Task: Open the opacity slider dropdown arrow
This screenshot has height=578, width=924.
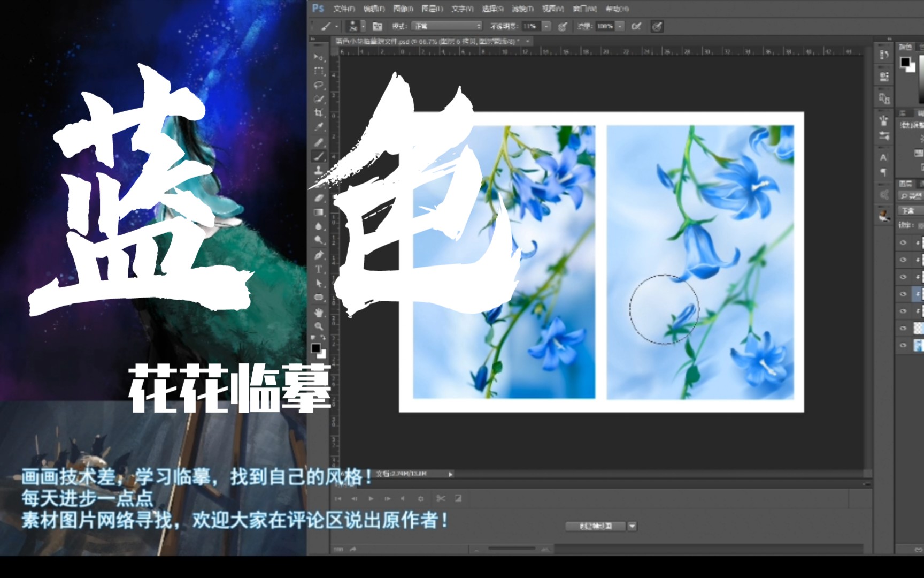Action: [546, 26]
